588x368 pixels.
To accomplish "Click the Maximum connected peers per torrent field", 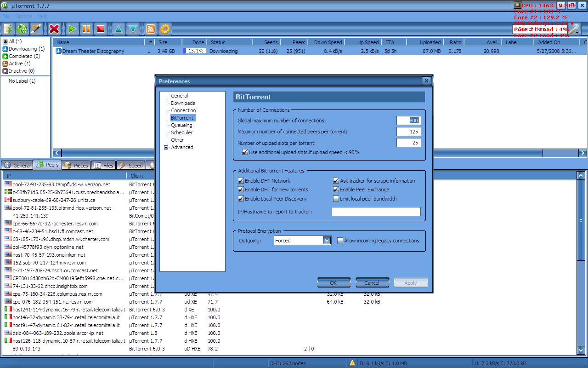I will pyautogui.click(x=408, y=132).
